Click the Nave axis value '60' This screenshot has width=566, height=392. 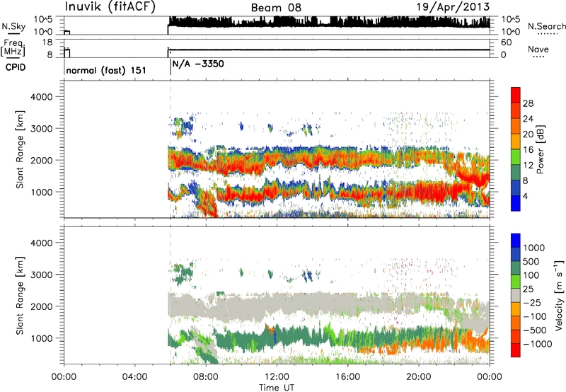pyautogui.click(x=506, y=42)
